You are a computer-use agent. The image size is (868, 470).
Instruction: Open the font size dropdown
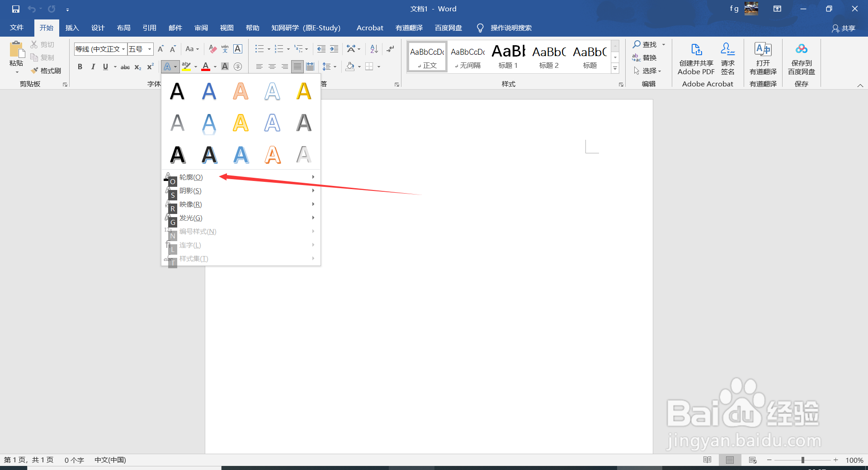(x=150, y=49)
